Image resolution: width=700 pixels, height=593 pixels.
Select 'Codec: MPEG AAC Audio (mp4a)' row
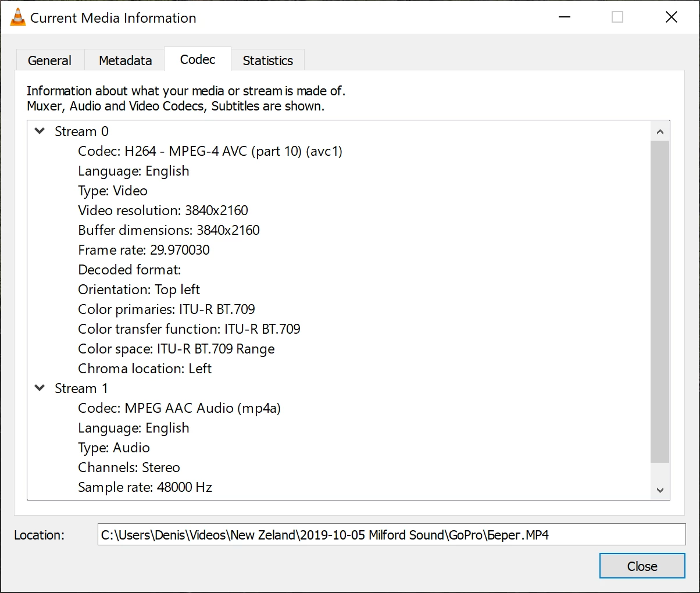coord(180,408)
